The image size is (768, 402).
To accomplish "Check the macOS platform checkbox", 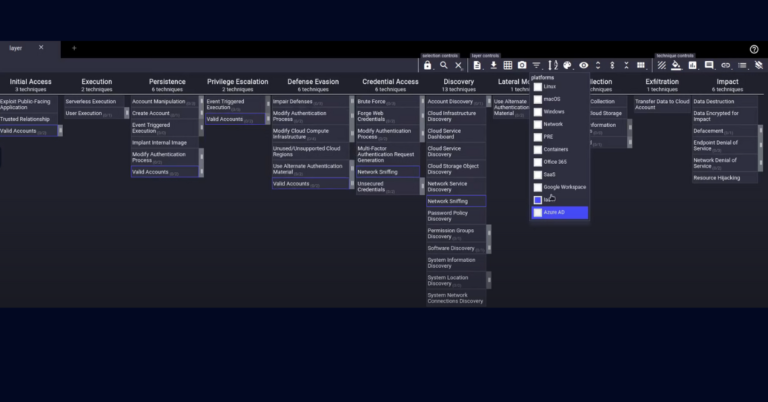I will (538, 99).
